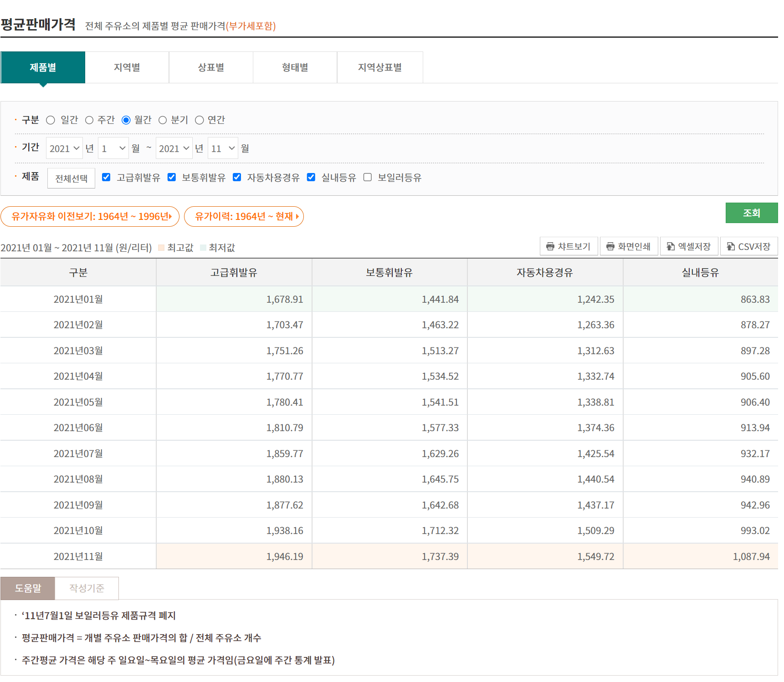This screenshot has height=682, width=784.
Task: Select the 일간 radio option
Action: tap(51, 120)
